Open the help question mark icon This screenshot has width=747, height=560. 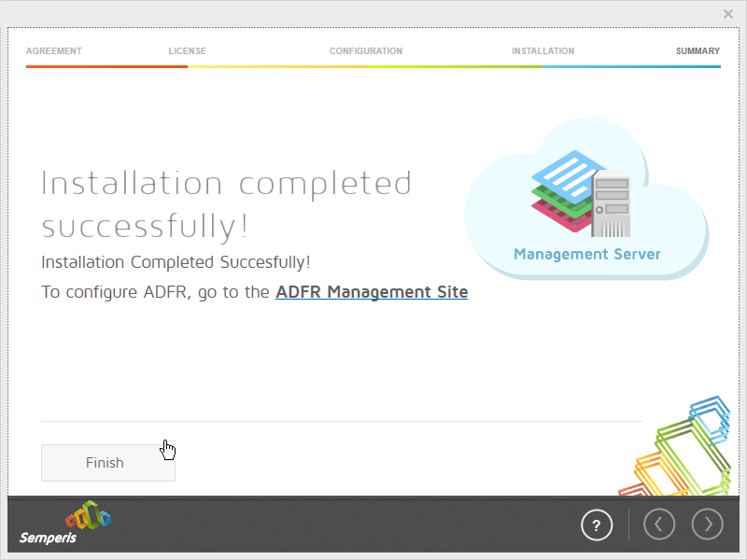pyautogui.click(x=597, y=525)
